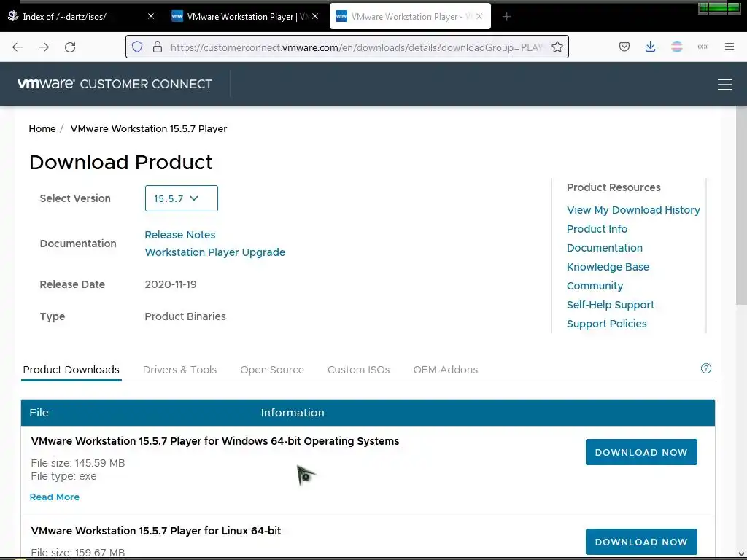The height and width of the screenshot is (560, 747).
Task: Click the release date 2020-11-19 text
Action: point(171,284)
